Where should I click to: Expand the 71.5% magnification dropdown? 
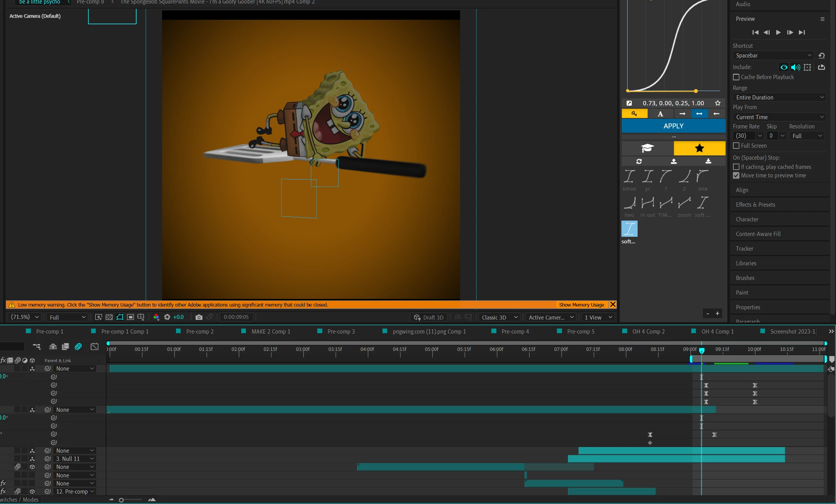(x=25, y=317)
